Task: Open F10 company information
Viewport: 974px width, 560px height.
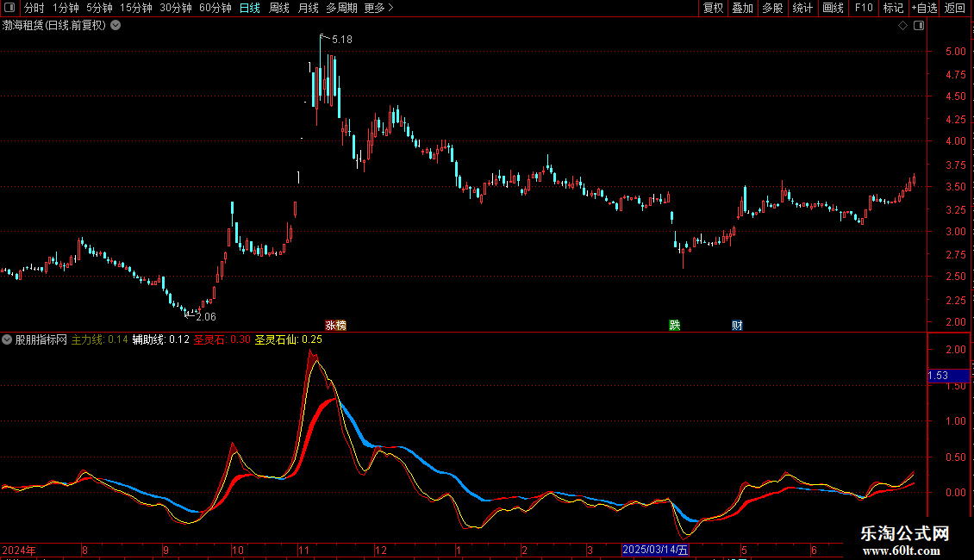Action: point(864,8)
